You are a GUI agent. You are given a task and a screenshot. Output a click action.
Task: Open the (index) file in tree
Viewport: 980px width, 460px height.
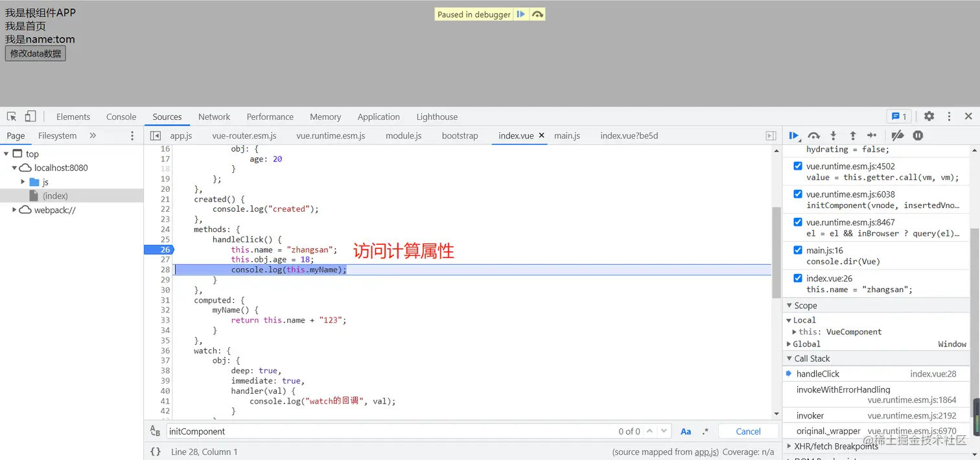(55, 196)
